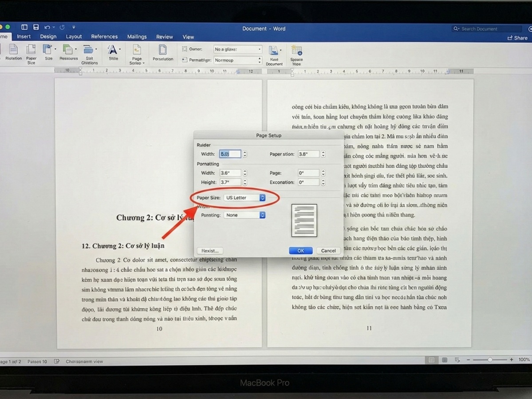The image size is (532, 399).
Task: Click the zoom out minus button
Action: tap(468, 359)
